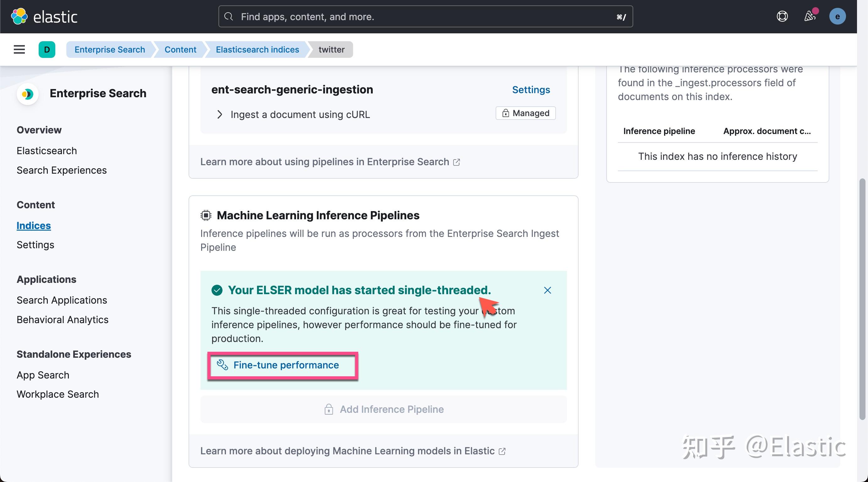Open the hamburger navigation menu
This screenshot has width=868, height=482.
(19, 49)
